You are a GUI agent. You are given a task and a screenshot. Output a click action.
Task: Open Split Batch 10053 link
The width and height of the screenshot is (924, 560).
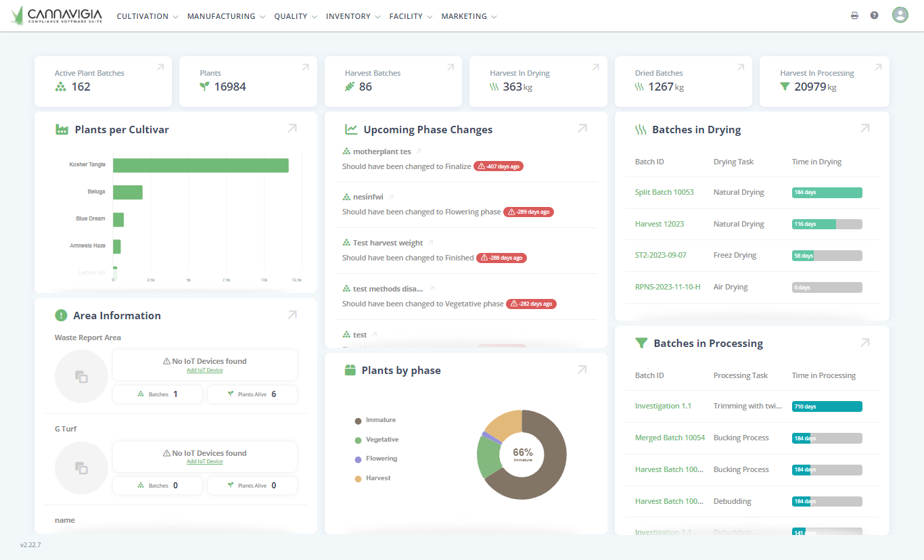pos(664,192)
